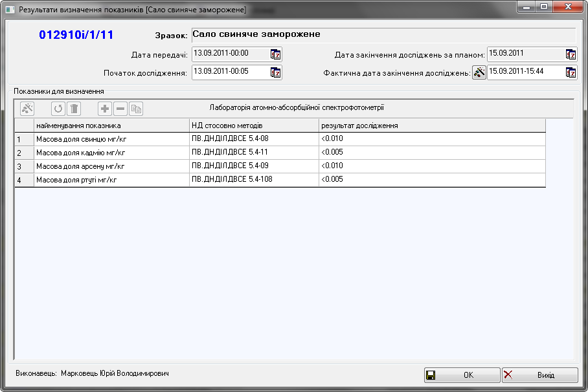
Task: Click tools icon beside actual end date
Action: click(x=479, y=72)
